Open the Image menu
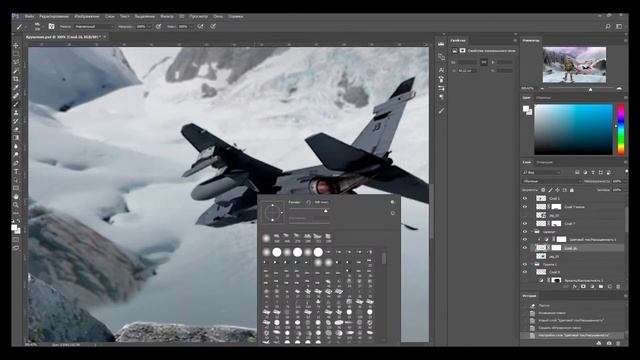Screen dimensions: 640x360 pyautogui.click(x=87, y=16)
